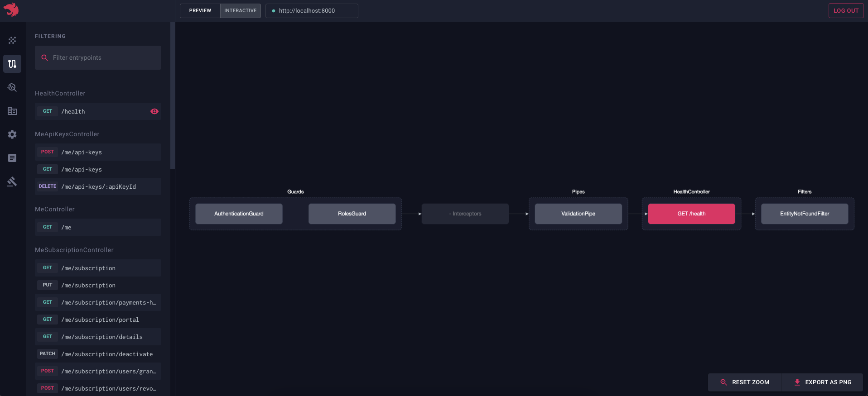Click the Filters group label
The height and width of the screenshot is (396, 868).
click(805, 192)
